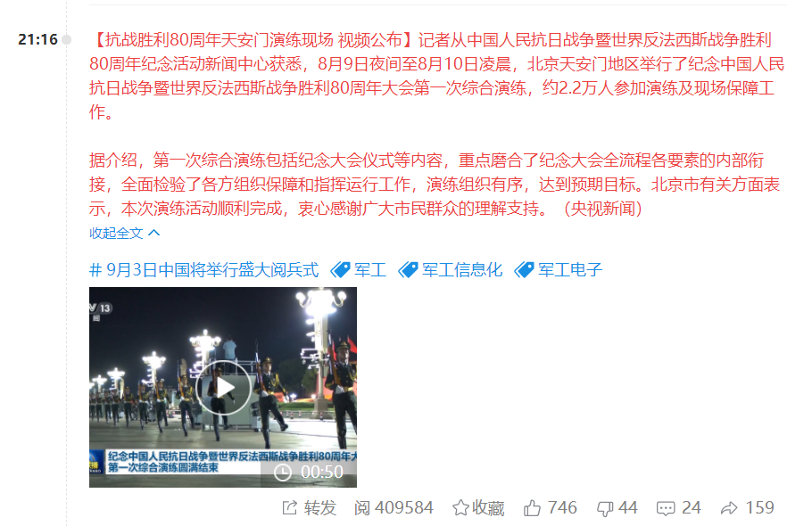Toggle the 收藏 star favorite
Image resolution: width=812 pixels, height=526 pixels.
pyautogui.click(x=460, y=508)
